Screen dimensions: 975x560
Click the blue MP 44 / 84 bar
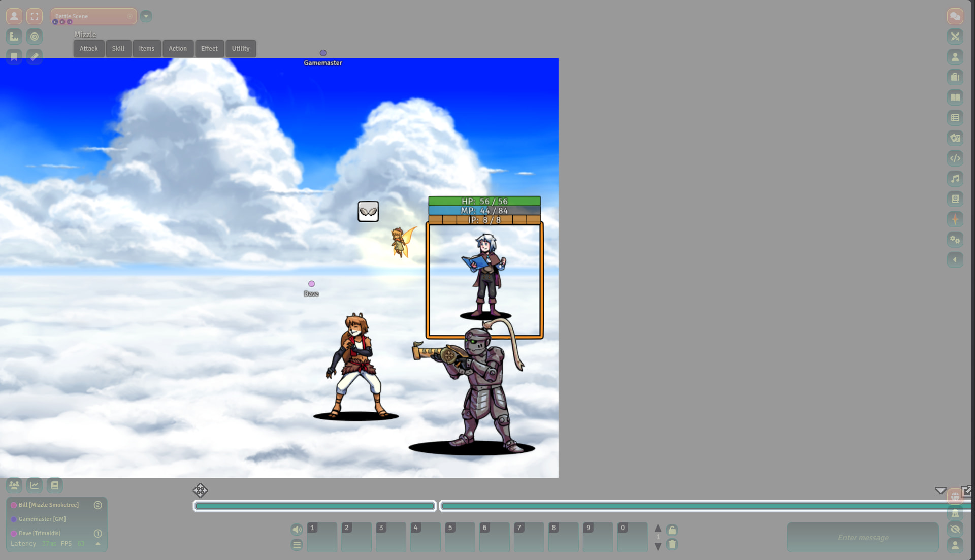pos(484,210)
